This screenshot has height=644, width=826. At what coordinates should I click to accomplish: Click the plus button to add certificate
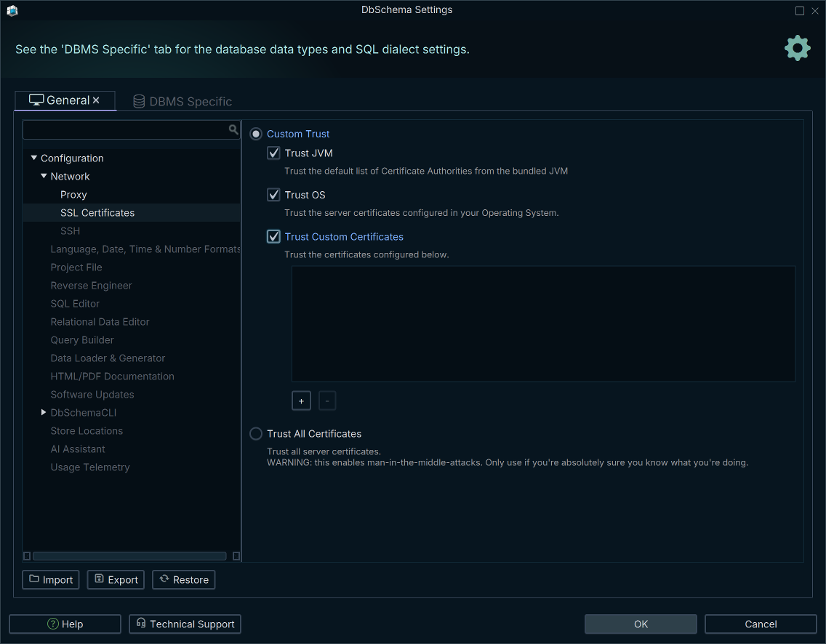[x=301, y=401]
